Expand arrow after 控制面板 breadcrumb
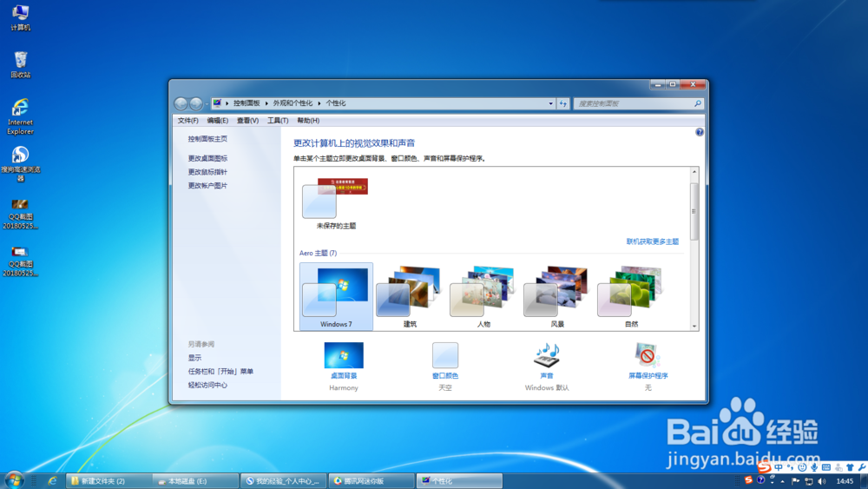This screenshot has height=489, width=868. tap(266, 103)
